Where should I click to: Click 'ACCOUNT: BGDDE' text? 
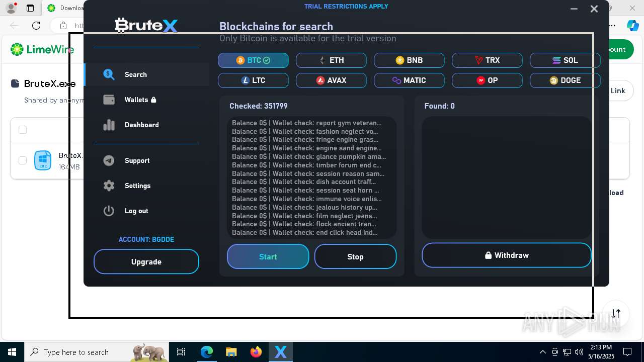(x=146, y=239)
